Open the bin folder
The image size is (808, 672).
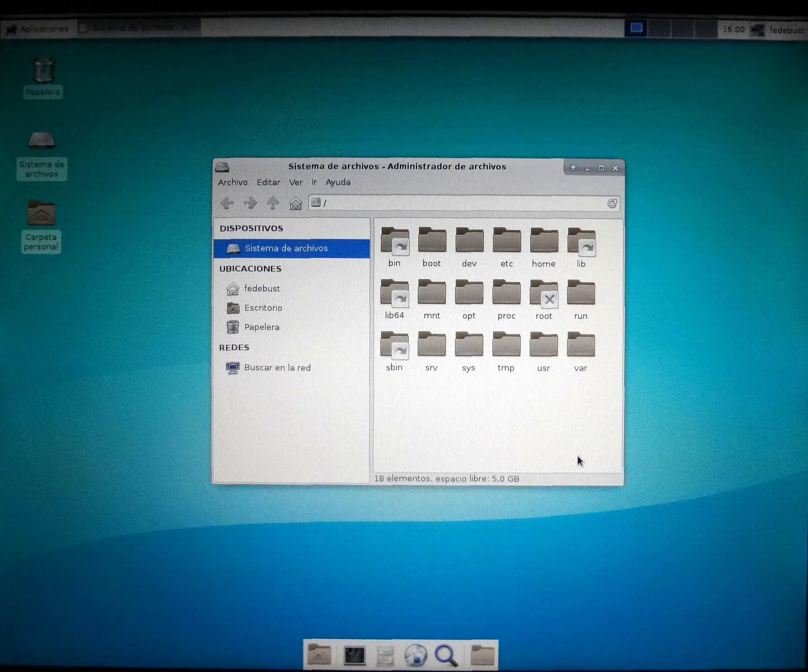click(394, 247)
